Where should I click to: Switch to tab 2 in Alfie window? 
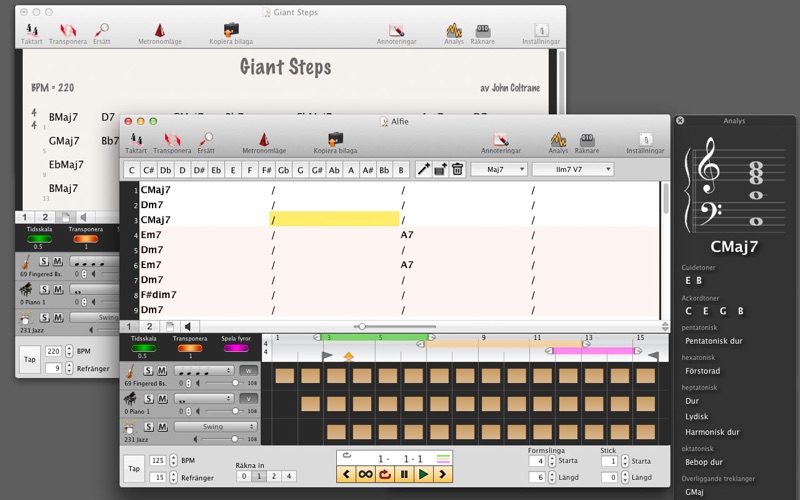coord(149,326)
